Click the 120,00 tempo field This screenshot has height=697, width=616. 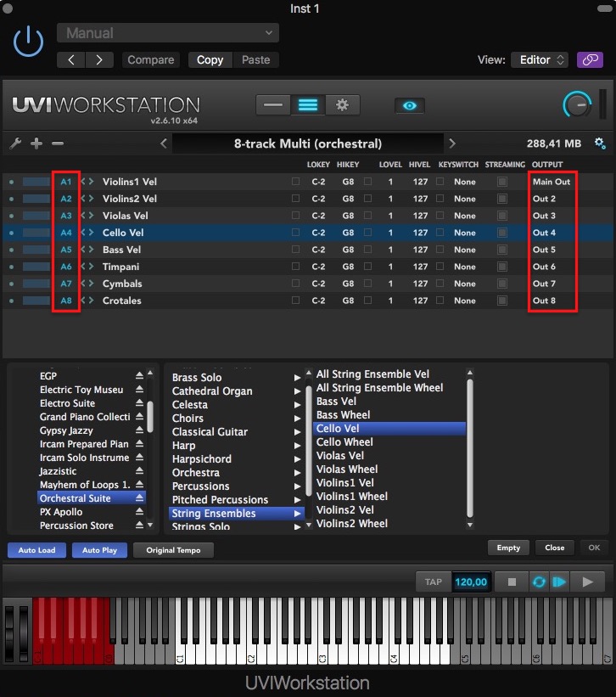(471, 582)
